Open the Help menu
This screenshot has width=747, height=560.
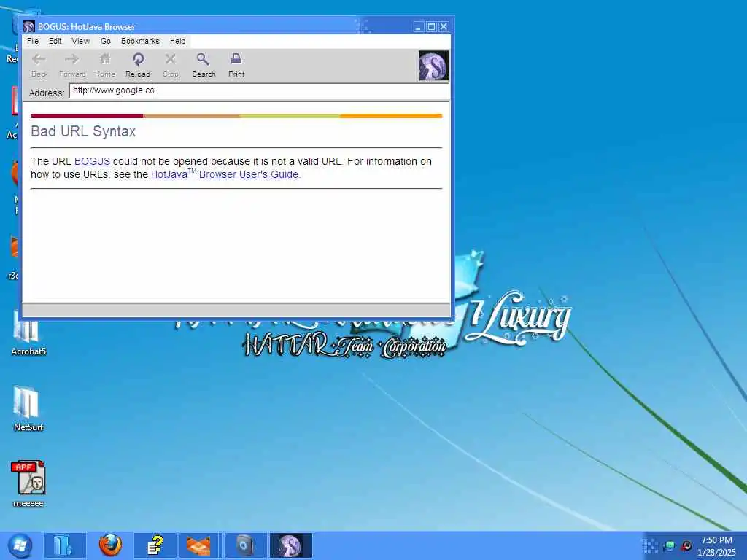pyautogui.click(x=178, y=41)
